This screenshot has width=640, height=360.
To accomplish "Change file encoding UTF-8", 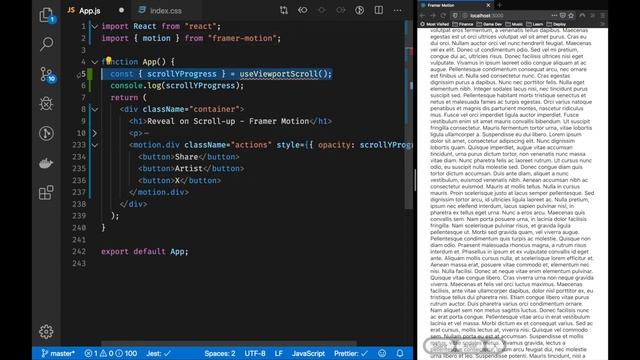I will (255, 353).
